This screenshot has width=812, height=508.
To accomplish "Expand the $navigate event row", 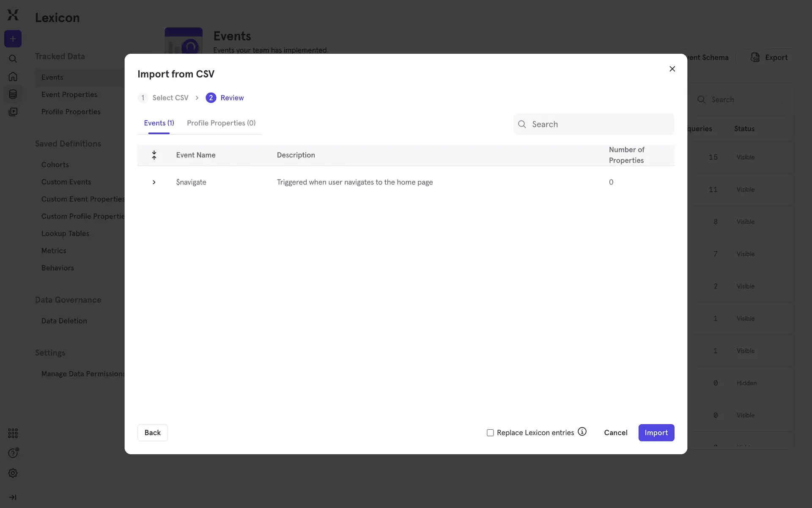I will 154,182.
